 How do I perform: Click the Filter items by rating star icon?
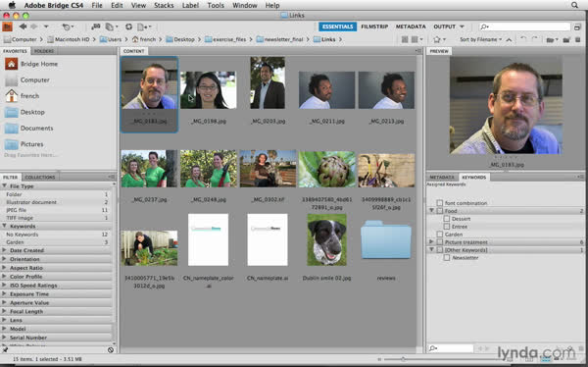(x=439, y=39)
